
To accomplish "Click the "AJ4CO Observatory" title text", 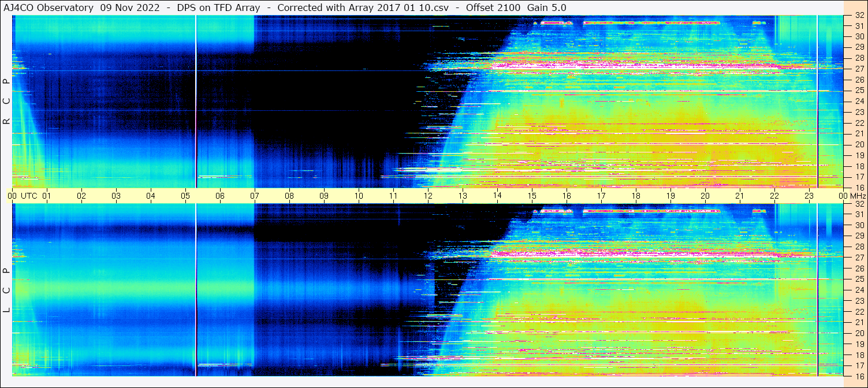I will coord(50,8).
